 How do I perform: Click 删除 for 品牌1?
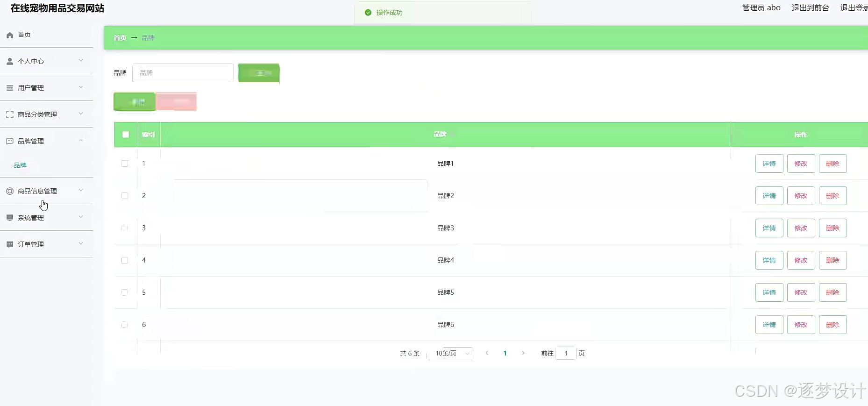pyautogui.click(x=832, y=164)
